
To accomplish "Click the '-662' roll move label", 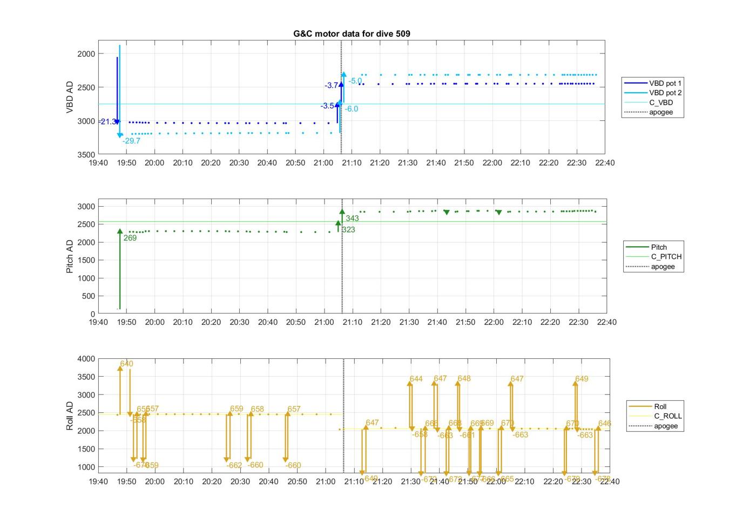I will coord(234,465).
